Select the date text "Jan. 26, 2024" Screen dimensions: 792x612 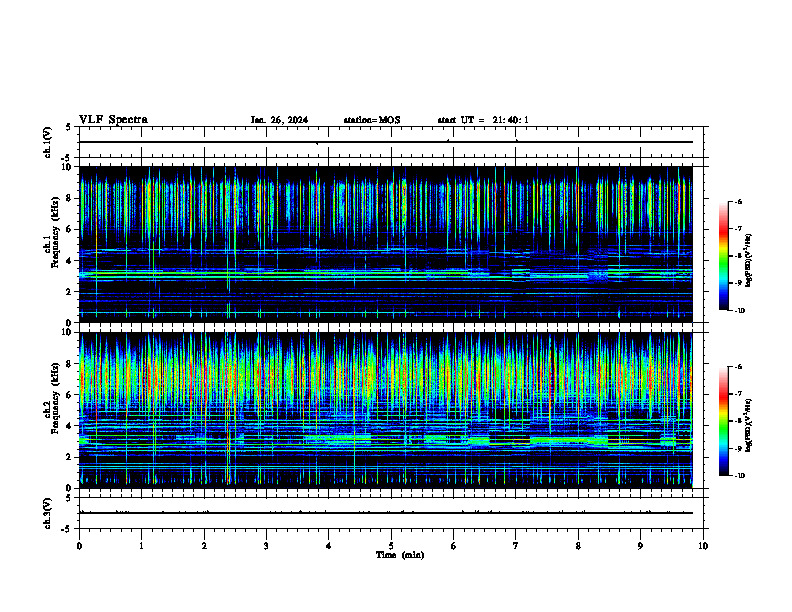pos(279,120)
